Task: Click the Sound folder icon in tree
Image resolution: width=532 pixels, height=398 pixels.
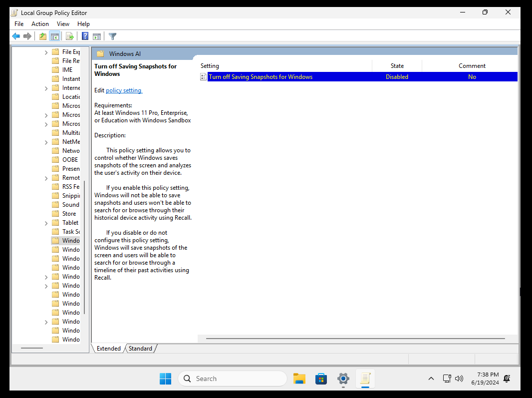Action: coord(55,204)
